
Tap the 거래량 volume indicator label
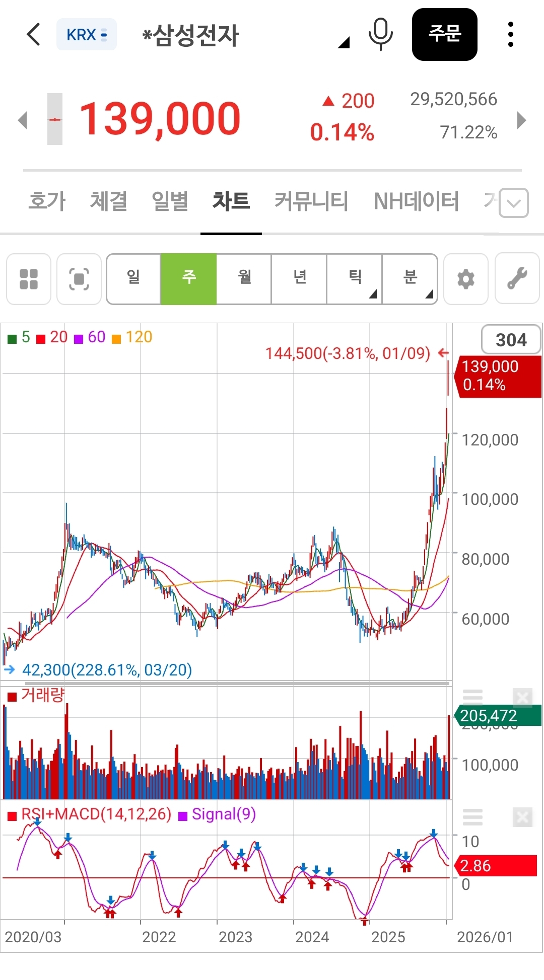[x=36, y=696]
